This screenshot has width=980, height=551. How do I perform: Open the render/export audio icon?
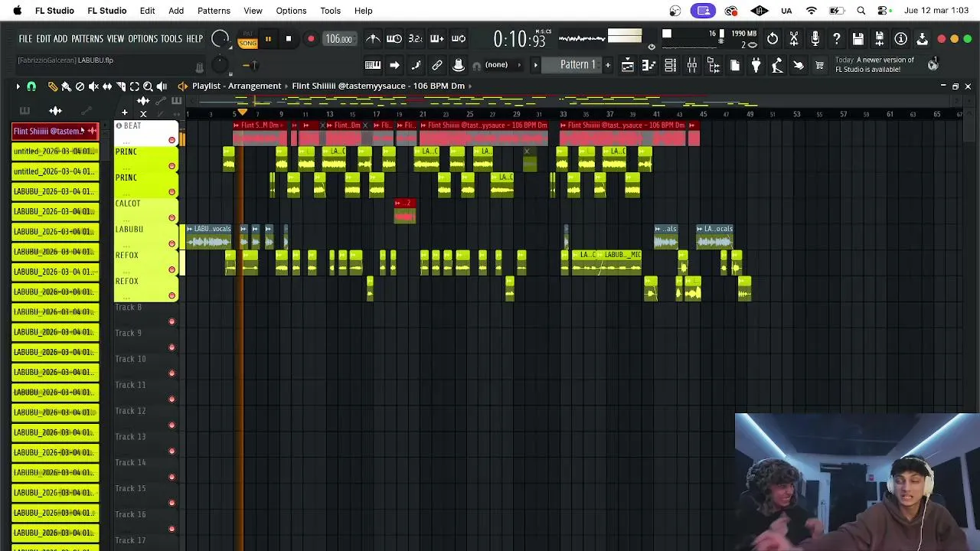tap(880, 38)
